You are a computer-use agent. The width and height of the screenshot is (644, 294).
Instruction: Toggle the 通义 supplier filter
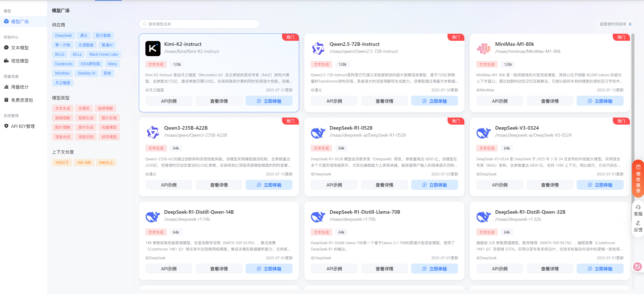pos(84,35)
